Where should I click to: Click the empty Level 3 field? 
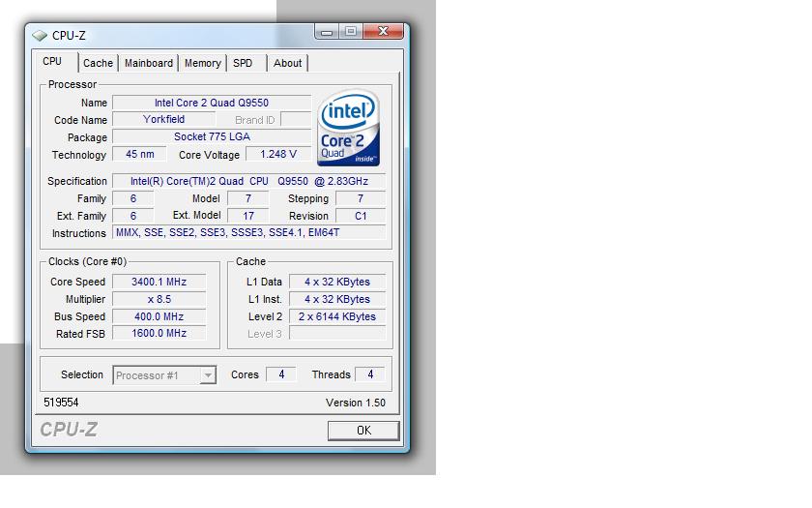pos(337,333)
